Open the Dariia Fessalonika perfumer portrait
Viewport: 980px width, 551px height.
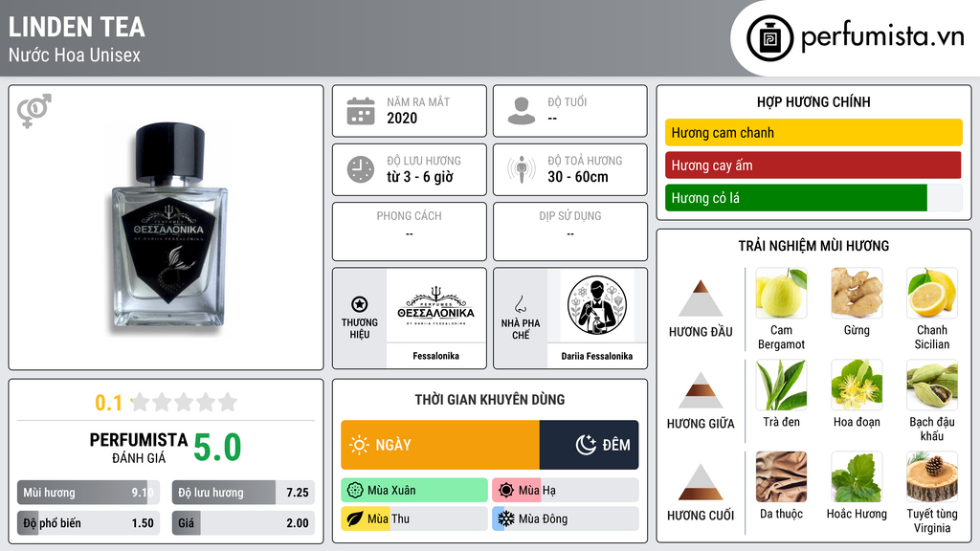(597, 305)
